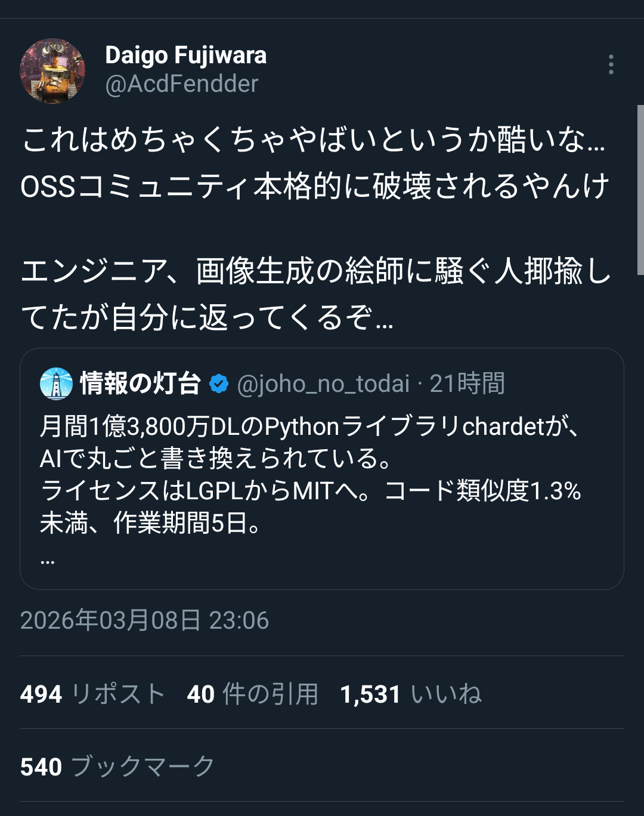Screen dimensions: 644x816
Task: Click the vertical scrollbar on the right edge
Action: 640,190
